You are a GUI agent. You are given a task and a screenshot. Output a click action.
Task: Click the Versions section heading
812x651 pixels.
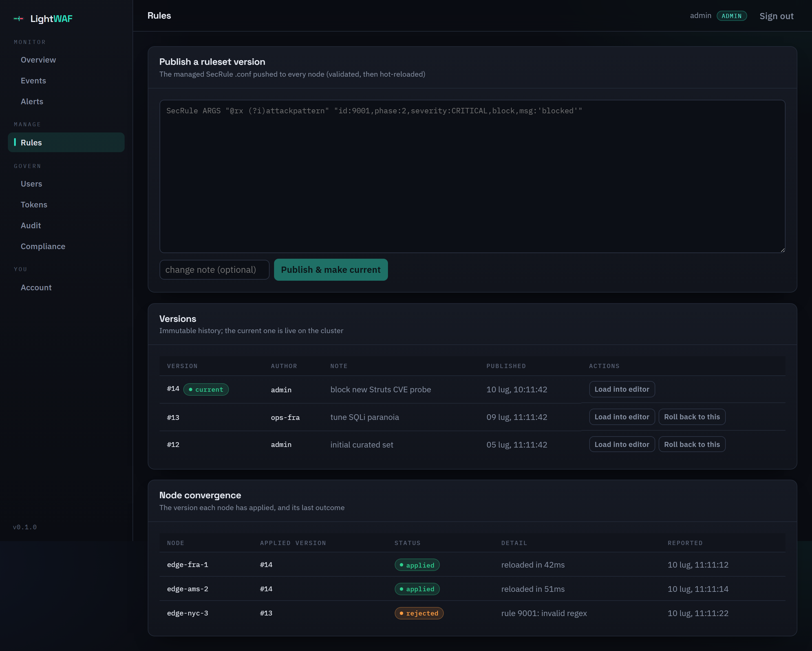point(178,318)
